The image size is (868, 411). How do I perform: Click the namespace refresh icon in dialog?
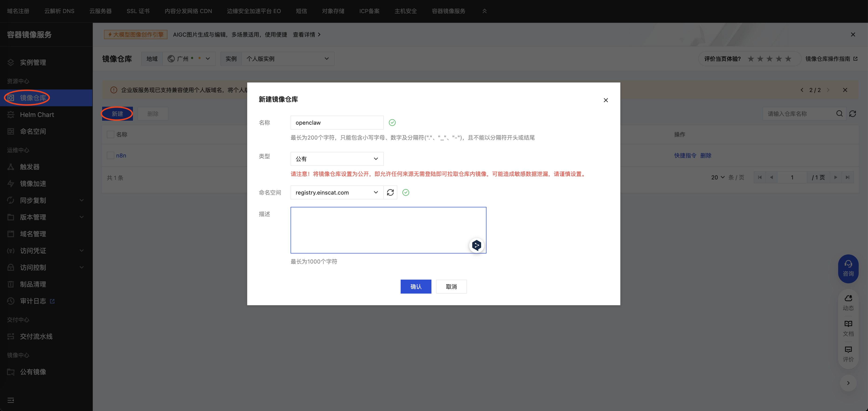click(x=390, y=192)
